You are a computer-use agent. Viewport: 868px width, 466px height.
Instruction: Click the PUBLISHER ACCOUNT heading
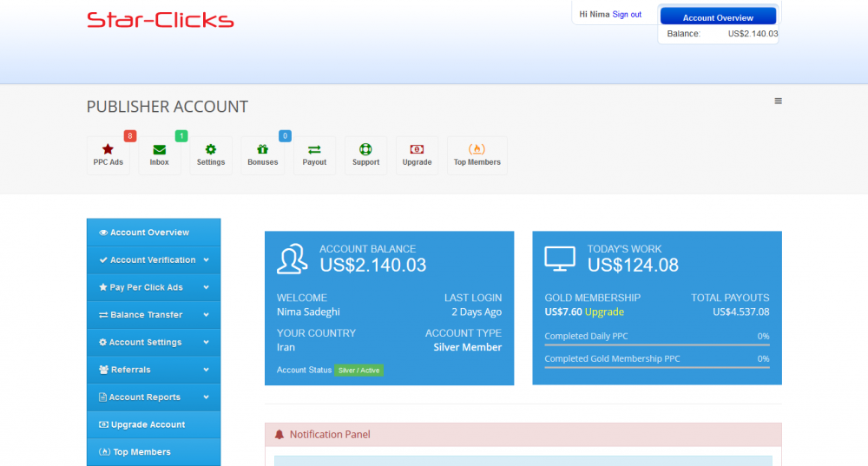[168, 106]
